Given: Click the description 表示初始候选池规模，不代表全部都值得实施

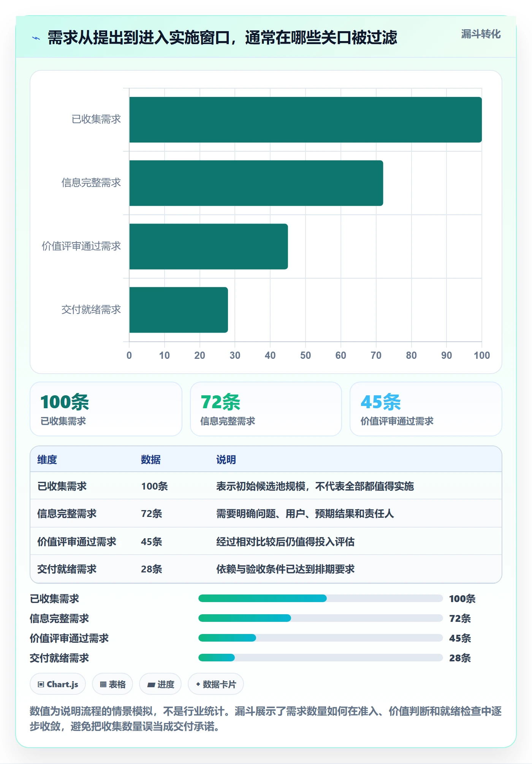Looking at the screenshot, I should tap(315, 486).
